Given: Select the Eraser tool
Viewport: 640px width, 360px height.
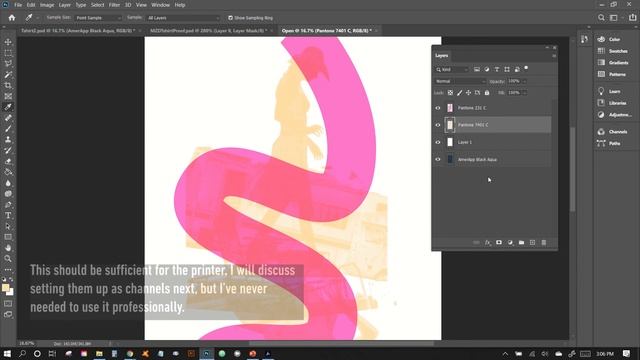Looking at the screenshot, I should (x=8, y=161).
